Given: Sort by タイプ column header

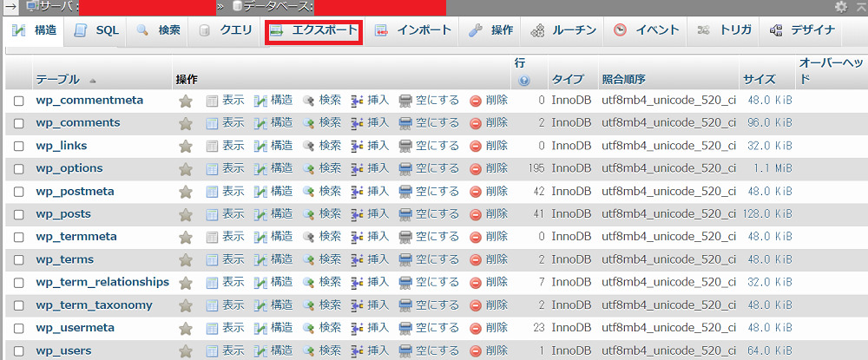Looking at the screenshot, I should tap(568, 80).
